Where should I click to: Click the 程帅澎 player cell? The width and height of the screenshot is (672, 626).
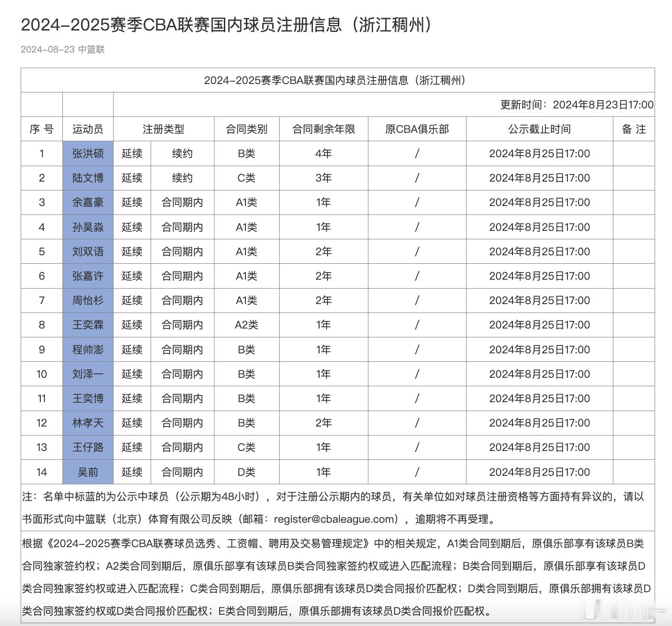point(88,350)
